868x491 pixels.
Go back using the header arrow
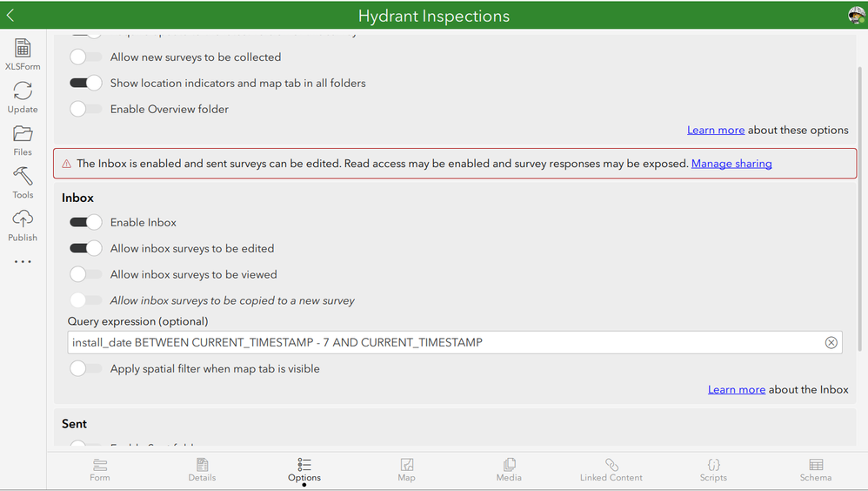pos(10,15)
